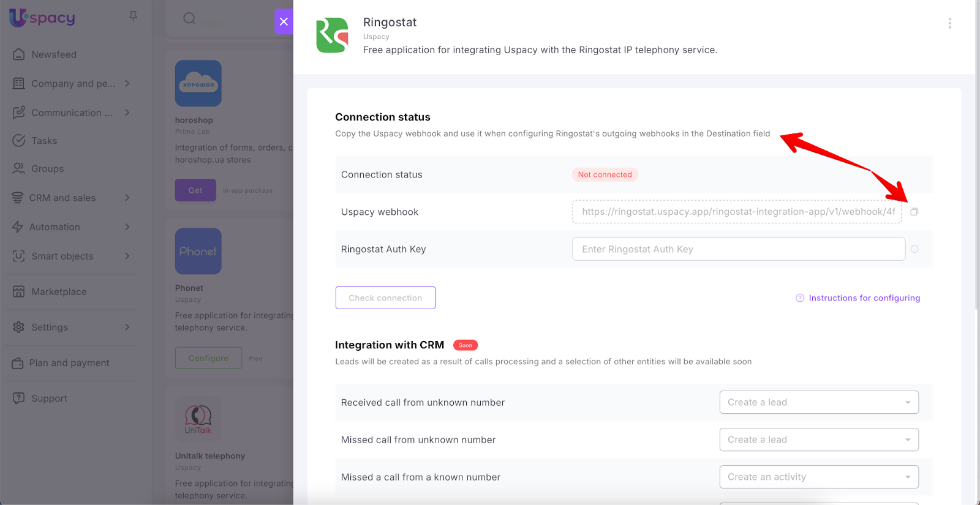Open the horoshop app tile icon
This screenshot has width=980, height=505.
(198, 83)
